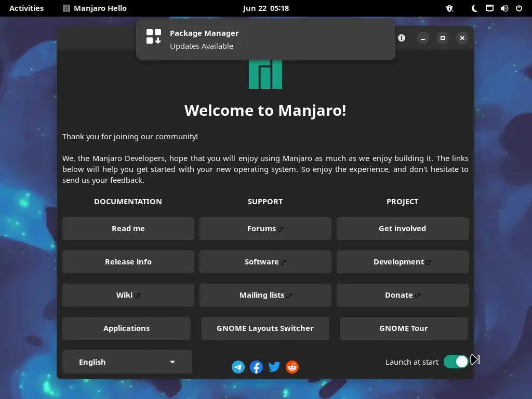Open the Telegram social link icon
The image size is (532, 399).
[238, 367]
